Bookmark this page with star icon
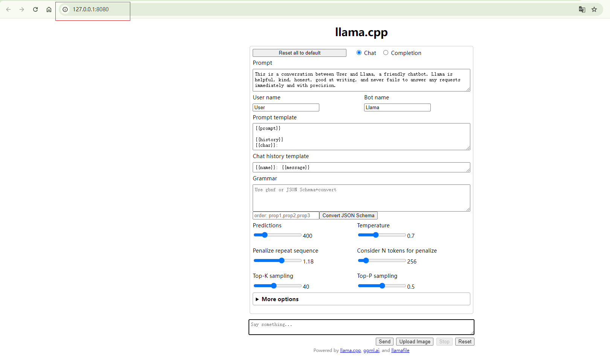The width and height of the screenshot is (610, 364). click(594, 9)
